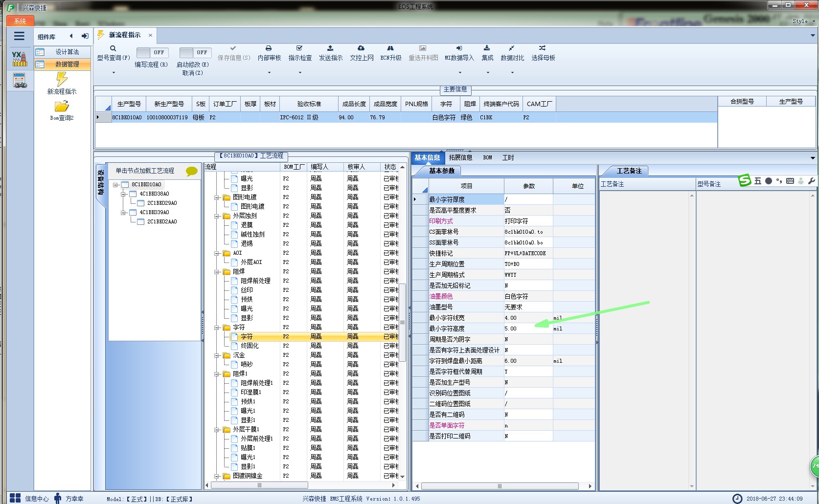The width and height of the screenshot is (819, 504).
Task: Click the keyboard icon in input method bar
Action: [x=790, y=181]
